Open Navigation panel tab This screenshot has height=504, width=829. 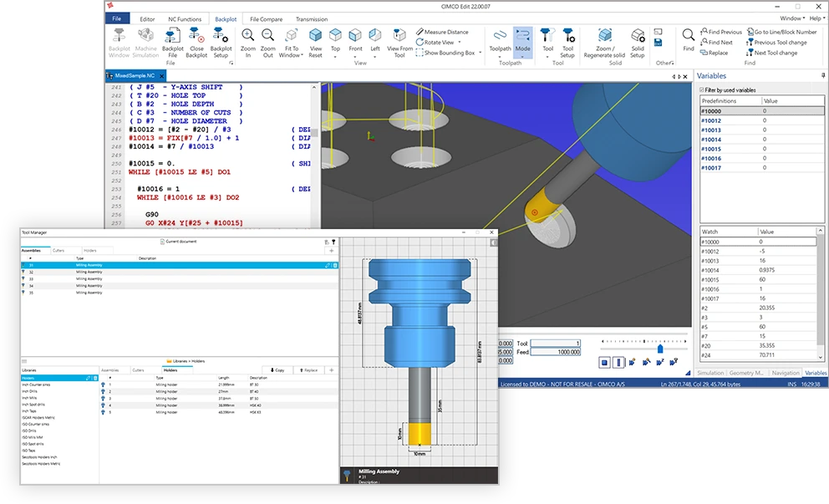click(785, 373)
